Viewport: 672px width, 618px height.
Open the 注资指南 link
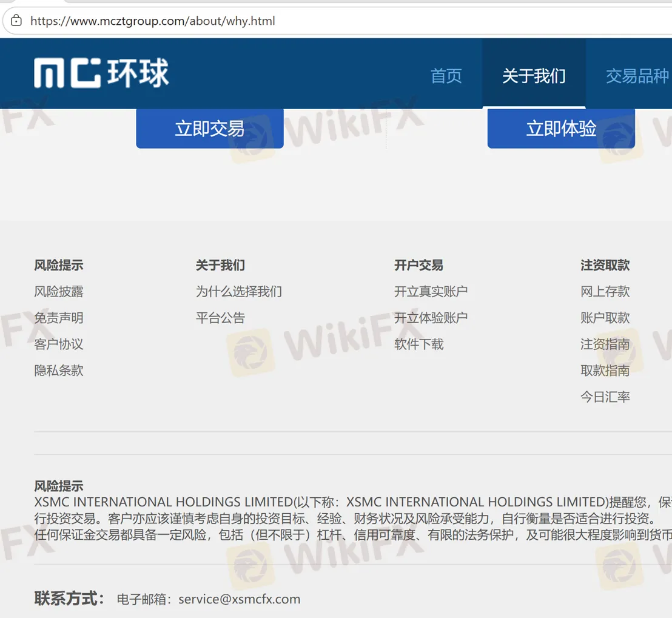coord(605,344)
